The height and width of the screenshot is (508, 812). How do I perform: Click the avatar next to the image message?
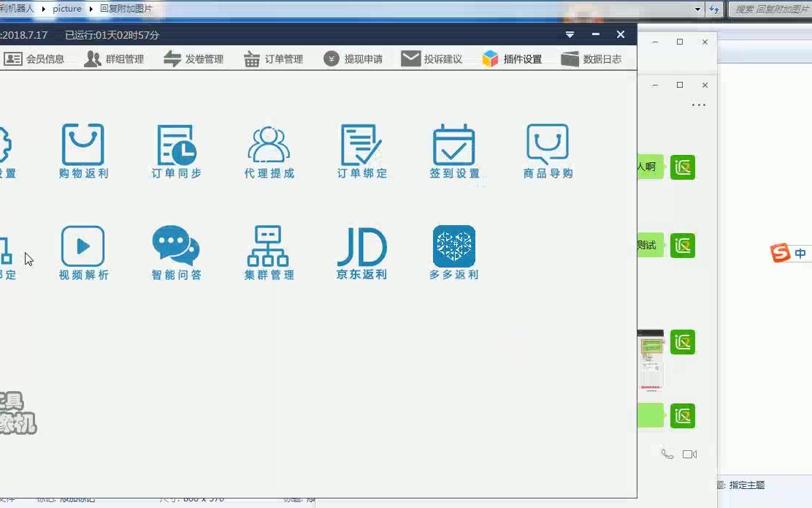click(683, 342)
